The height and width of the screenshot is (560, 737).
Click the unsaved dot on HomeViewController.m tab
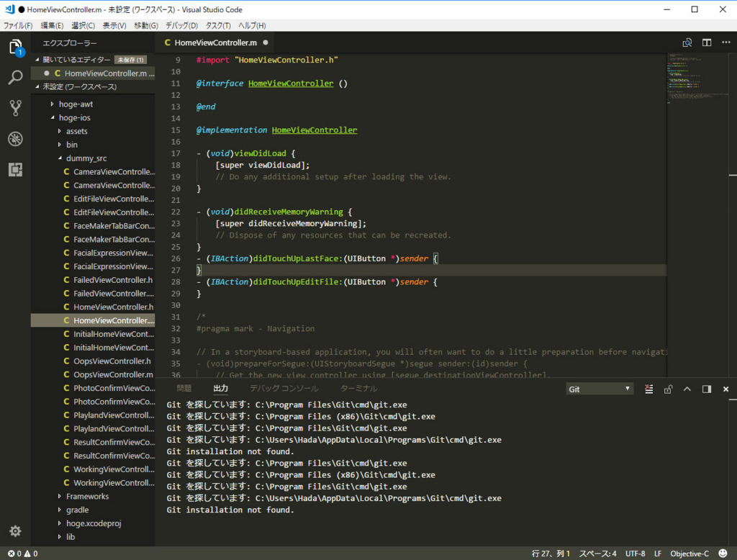tap(266, 42)
